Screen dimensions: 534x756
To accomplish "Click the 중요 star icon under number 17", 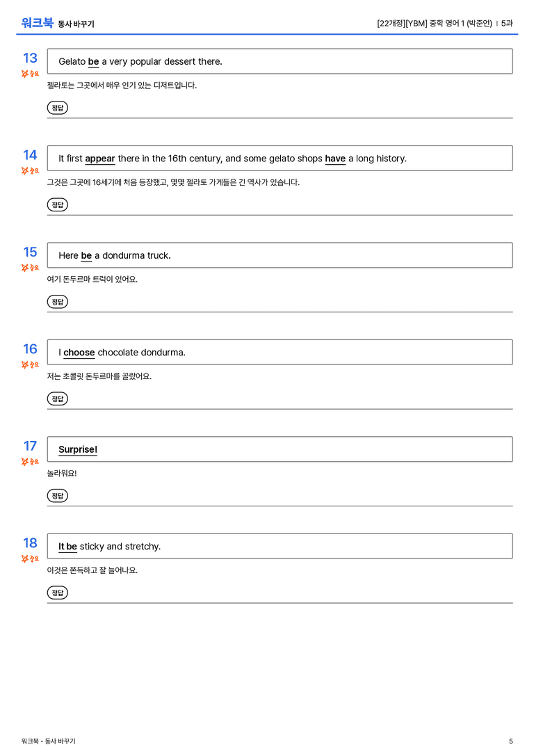I will 25,461.
